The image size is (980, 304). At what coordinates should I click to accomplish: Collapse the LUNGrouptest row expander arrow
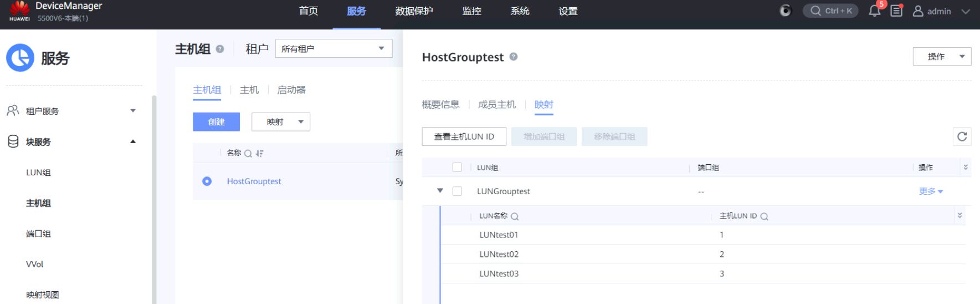click(x=440, y=191)
